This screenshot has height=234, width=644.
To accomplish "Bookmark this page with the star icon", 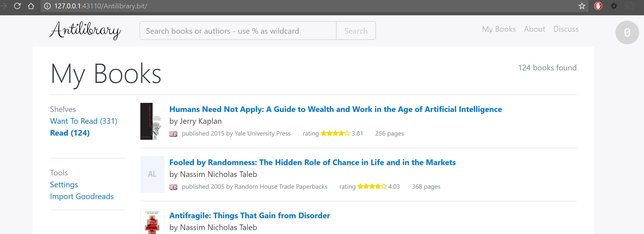I will 582,6.
